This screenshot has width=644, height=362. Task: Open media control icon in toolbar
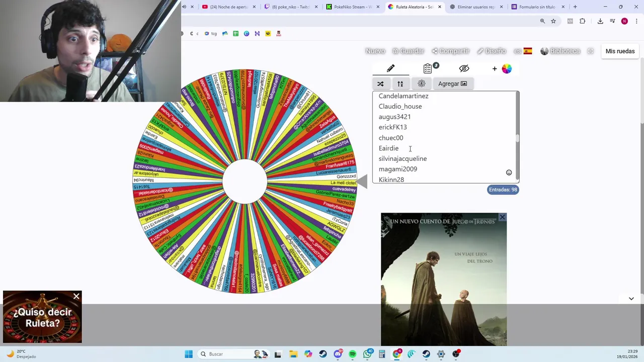pos(612,21)
